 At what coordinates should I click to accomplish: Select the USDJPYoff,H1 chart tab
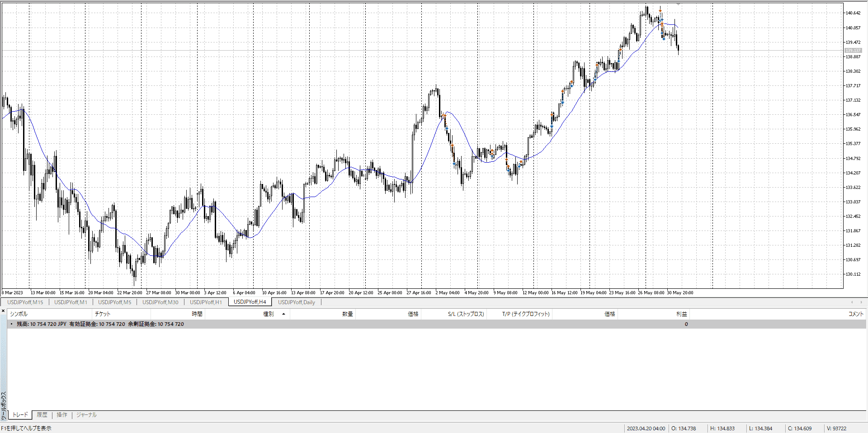[x=206, y=302]
